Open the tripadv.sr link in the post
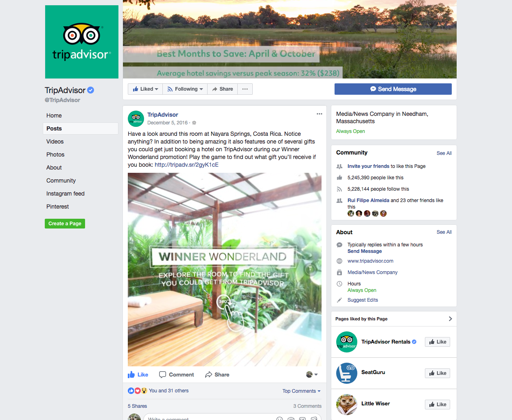Image resolution: width=512 pixels, height=420 pixels. pyautogui.click(x=186, y=165)
